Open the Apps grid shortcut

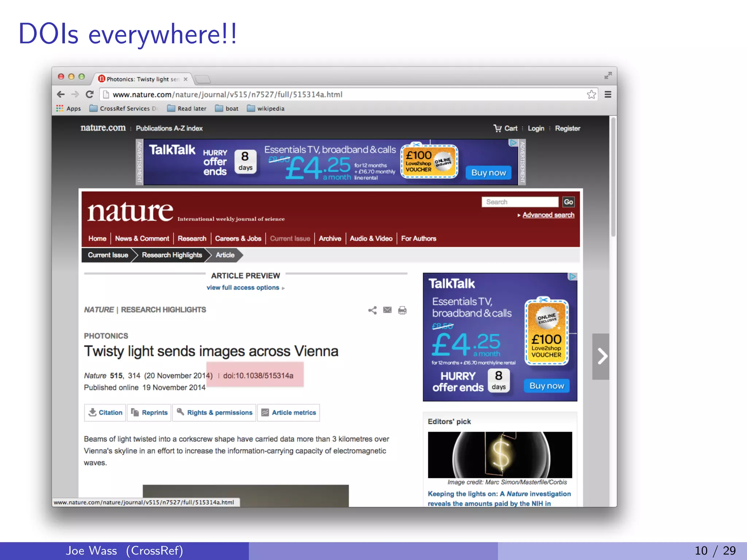pos(69,109)
